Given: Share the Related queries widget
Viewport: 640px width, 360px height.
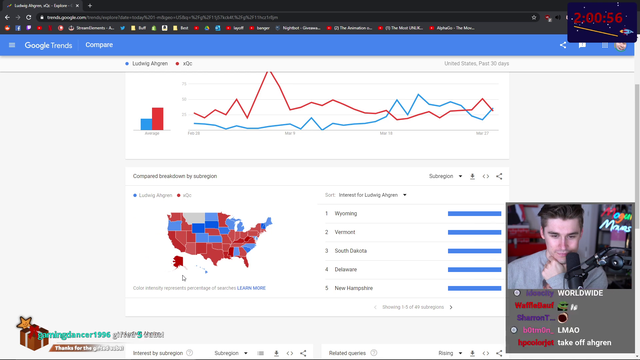Looking at the screenshot, I should pyautogui.click(x=499, y=353).
